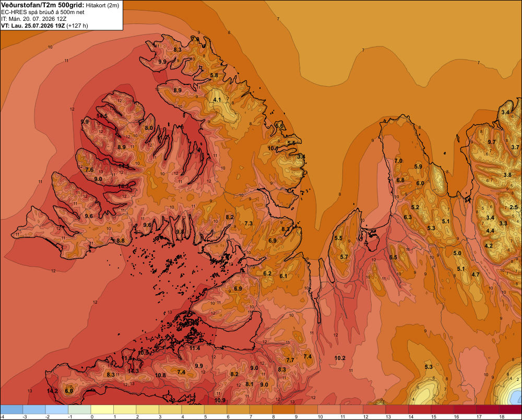Select the pale yellow legend swatch between 0 and 1
The height and width of the screenshot is (420, 522).
tap(102, 410)
